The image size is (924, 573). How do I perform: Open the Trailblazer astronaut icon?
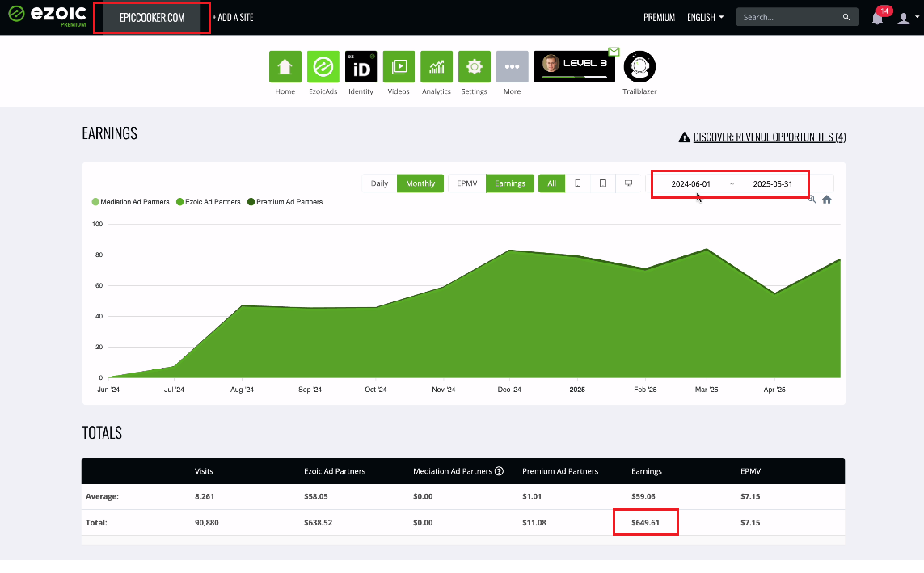click(639, 66)
